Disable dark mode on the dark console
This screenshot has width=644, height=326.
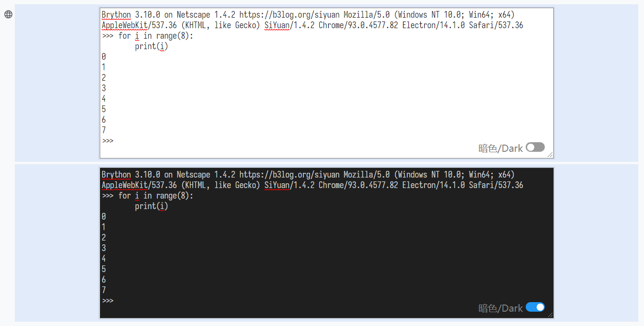[535, 307]
